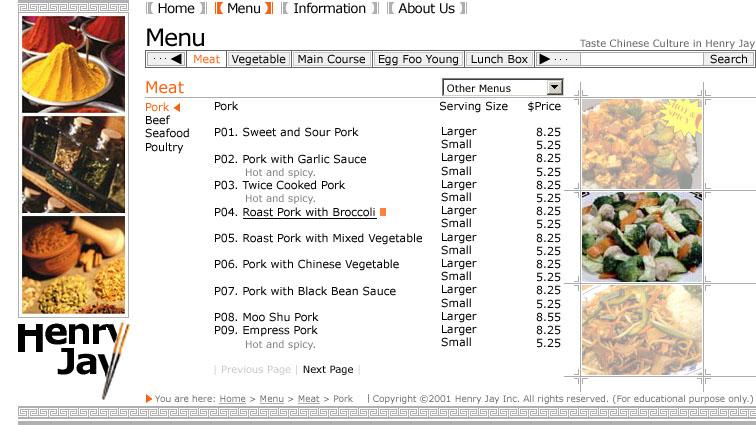Select Pork in the meat submenu
Screen dimensions: 756x425
pos(157,107)
